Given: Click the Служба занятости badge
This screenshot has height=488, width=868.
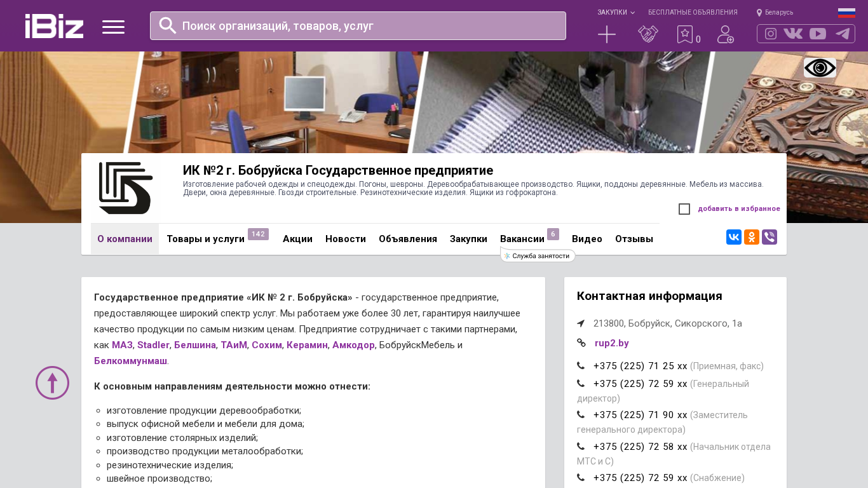Looking at the screenshot, I should pyautogui.click(x=538, y=255).
